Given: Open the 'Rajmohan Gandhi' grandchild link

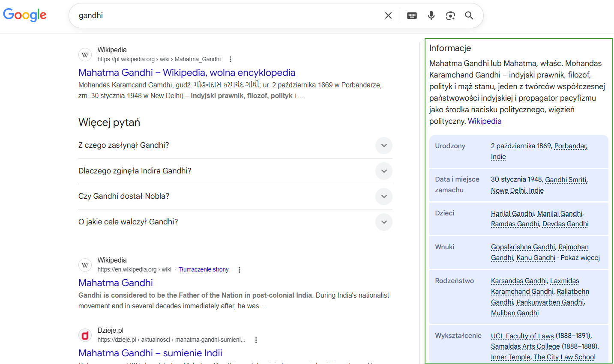Looking at the screenshot, I should 540,252.
